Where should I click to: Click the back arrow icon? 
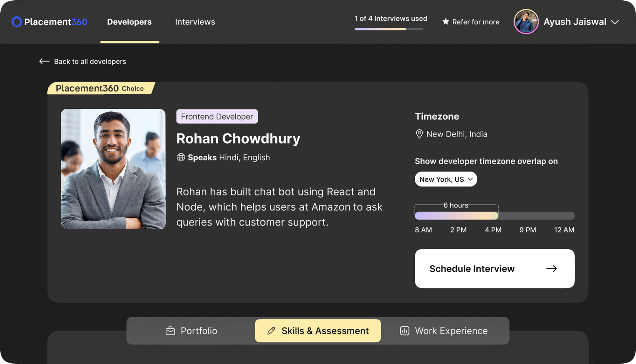[44, 61]
